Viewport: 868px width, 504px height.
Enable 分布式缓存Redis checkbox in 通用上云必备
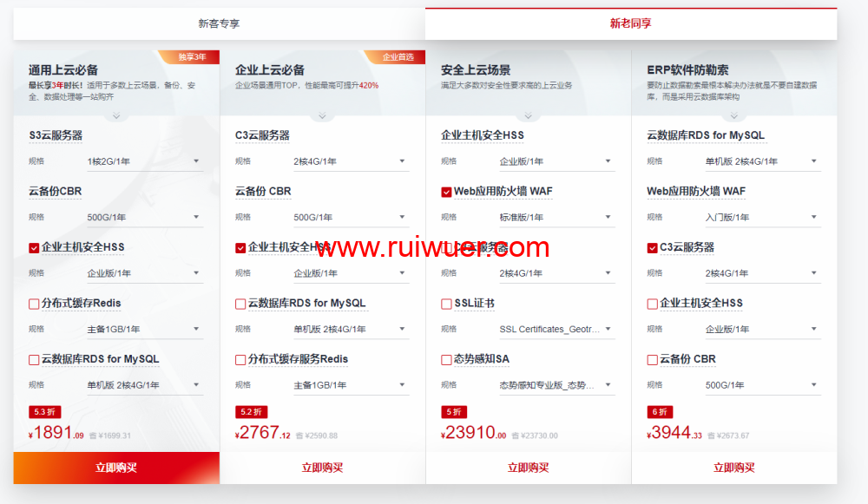(34, 304)
